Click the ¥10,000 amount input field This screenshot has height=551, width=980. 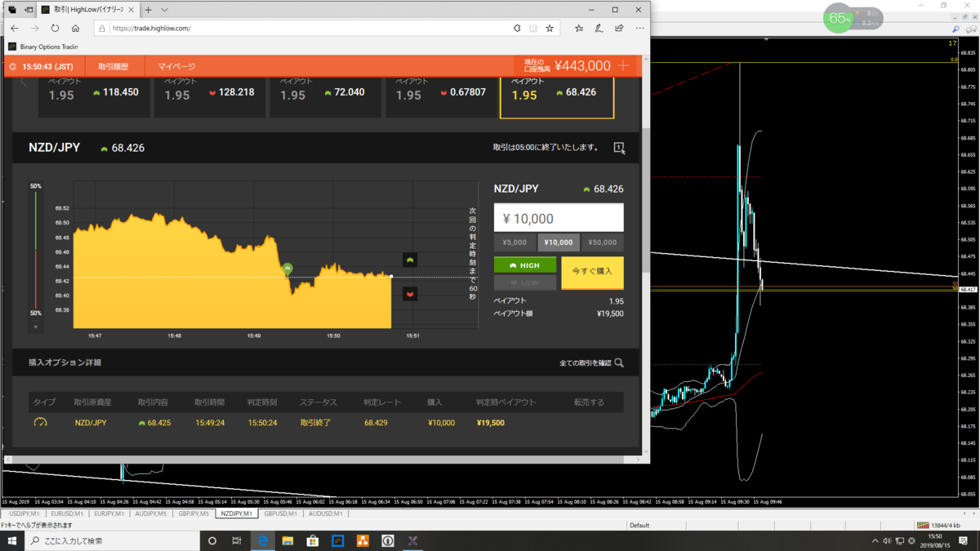tap(559, 218)
